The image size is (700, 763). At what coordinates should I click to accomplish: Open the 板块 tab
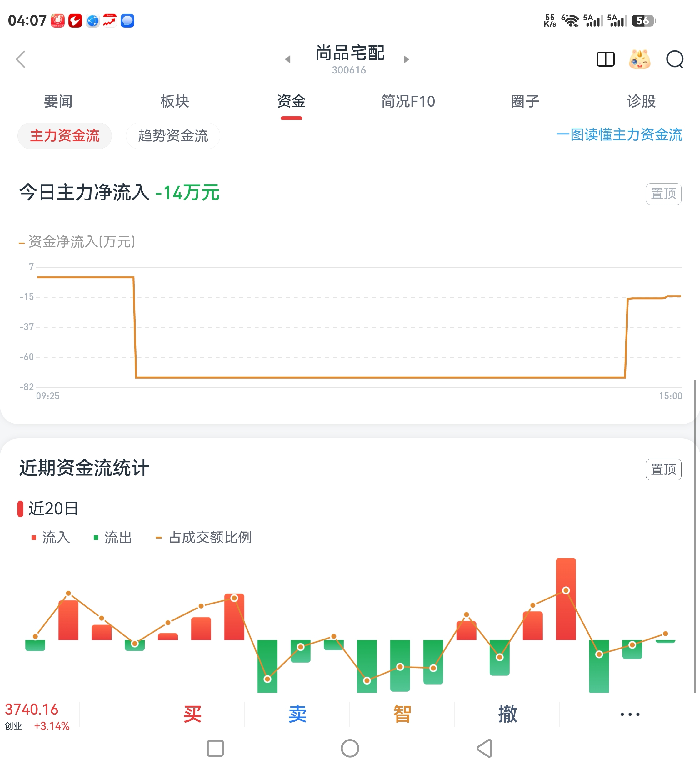[x=175, y=101]
